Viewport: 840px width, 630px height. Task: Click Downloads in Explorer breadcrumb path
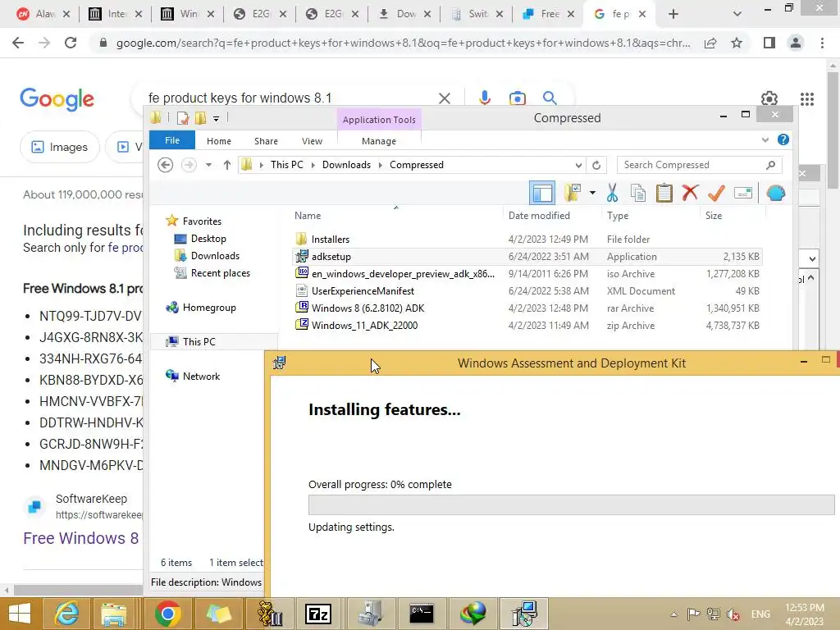click(346, 165)
